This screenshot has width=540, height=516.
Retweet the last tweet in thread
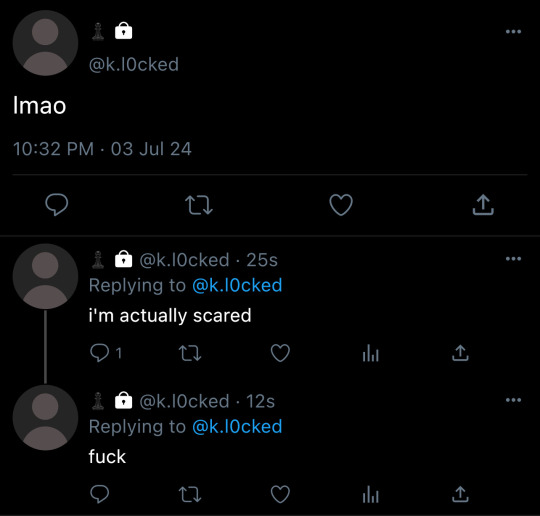[x=190, y=495]
